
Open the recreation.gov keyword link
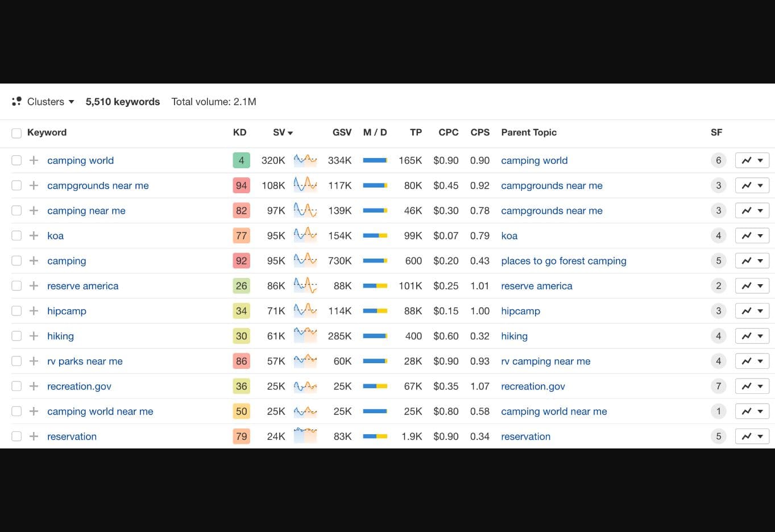[x=79, y=386]
